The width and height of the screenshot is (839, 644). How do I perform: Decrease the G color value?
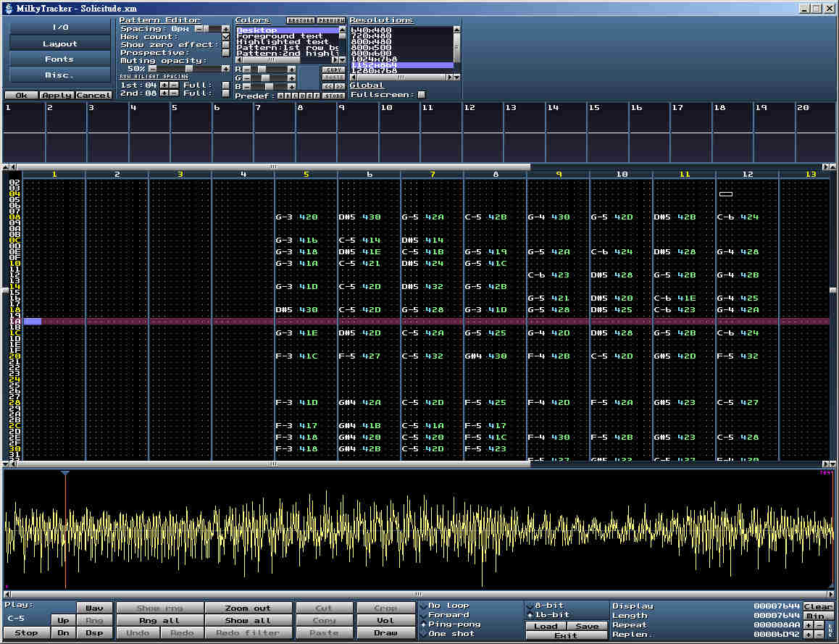(246, 78)
